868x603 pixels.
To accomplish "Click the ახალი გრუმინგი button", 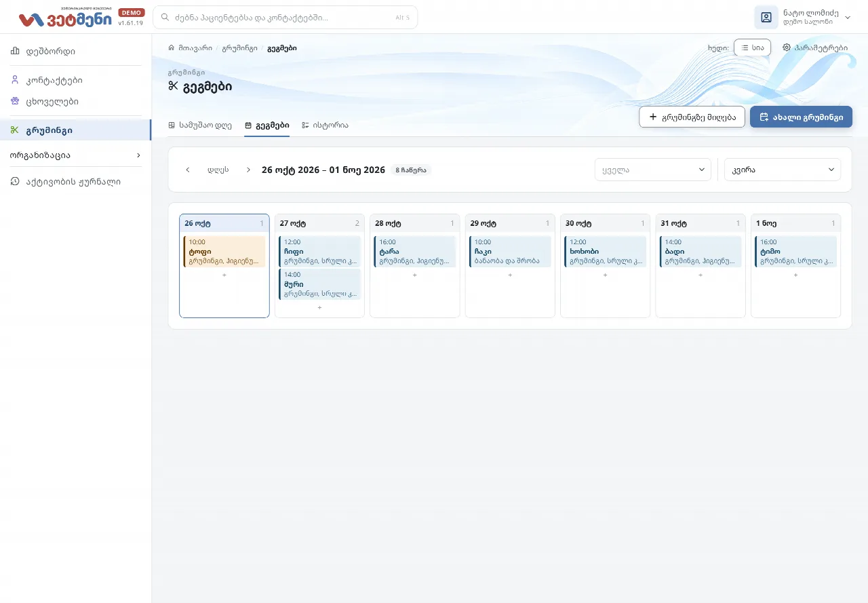I will tap(801, 117).
